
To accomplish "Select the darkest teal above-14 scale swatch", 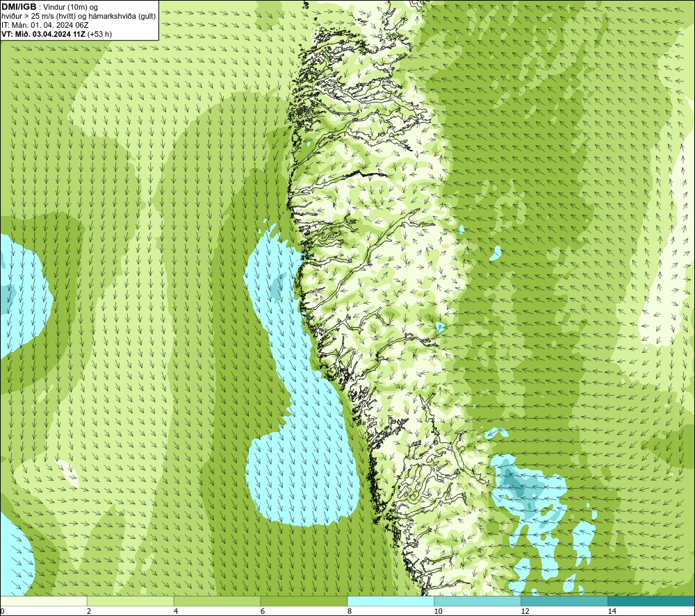I will tap(652, 601).
